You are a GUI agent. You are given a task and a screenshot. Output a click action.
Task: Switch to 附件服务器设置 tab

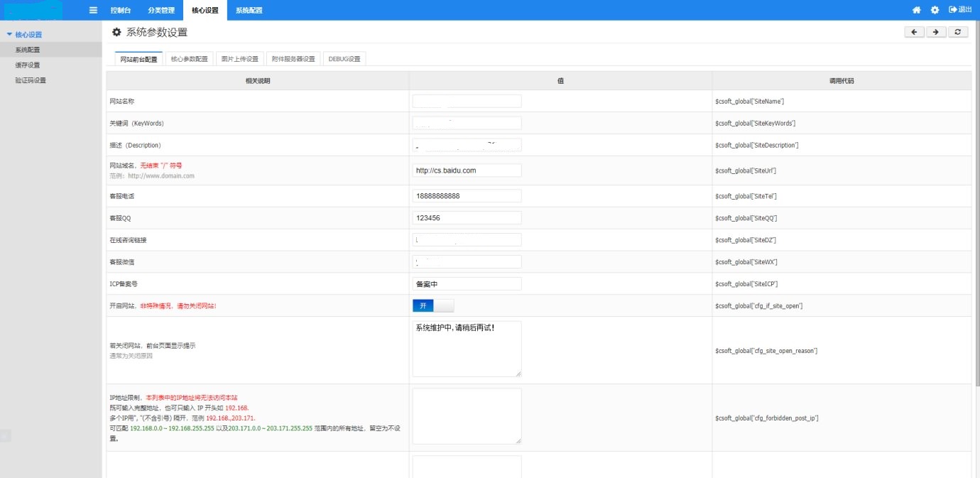(293, 59)
